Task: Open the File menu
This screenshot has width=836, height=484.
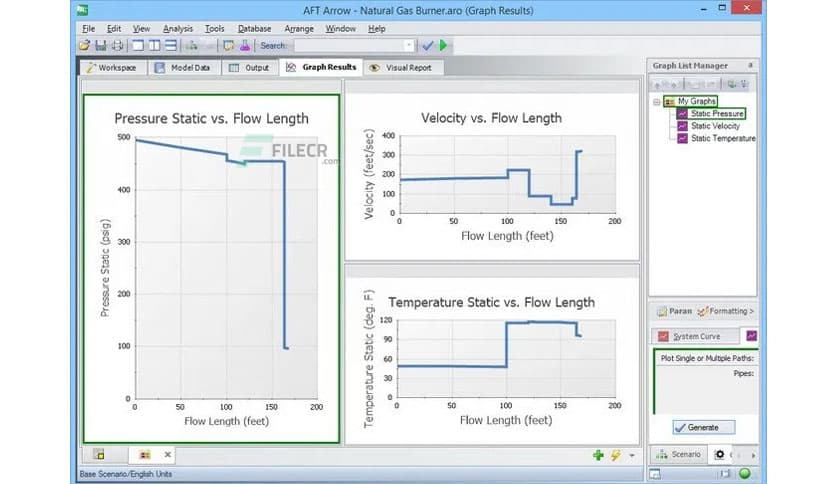Action: point(89,29)
